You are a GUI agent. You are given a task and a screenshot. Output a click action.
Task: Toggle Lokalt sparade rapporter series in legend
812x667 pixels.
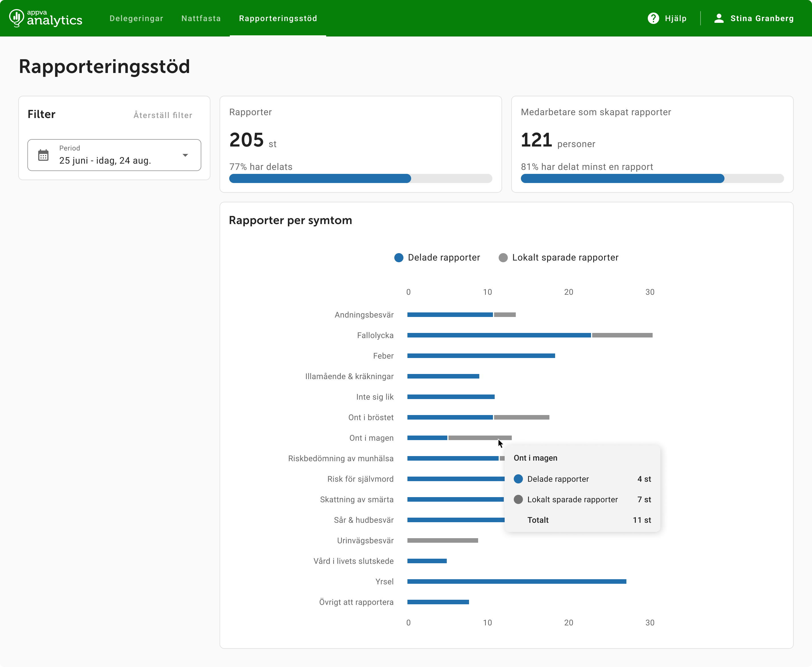558,257
